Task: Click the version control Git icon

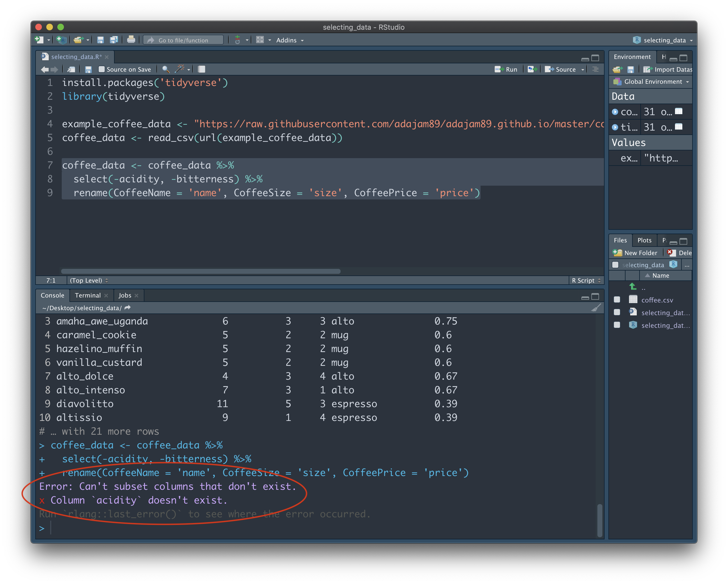Action: [237, 40]
